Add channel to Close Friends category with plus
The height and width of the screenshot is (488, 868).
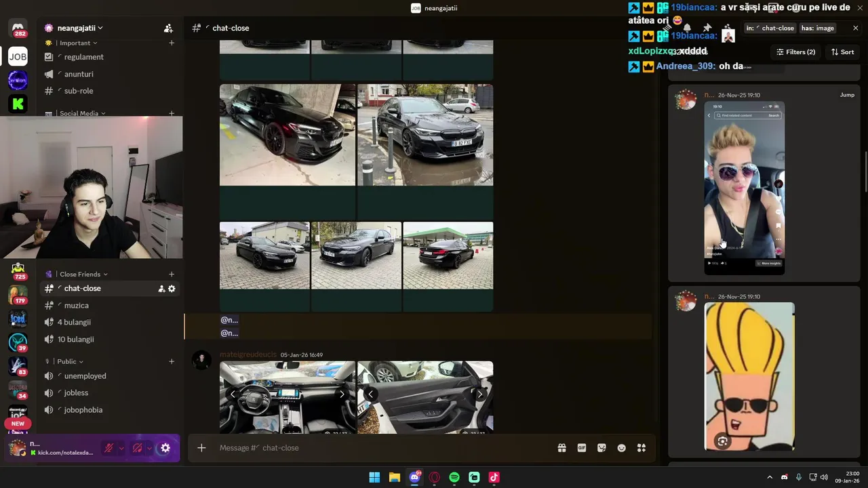tap(172, 274)
